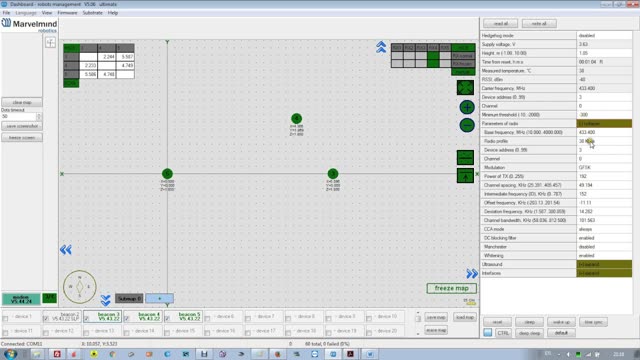Toggle the beacon 4 checkbox

pos(127,318)
